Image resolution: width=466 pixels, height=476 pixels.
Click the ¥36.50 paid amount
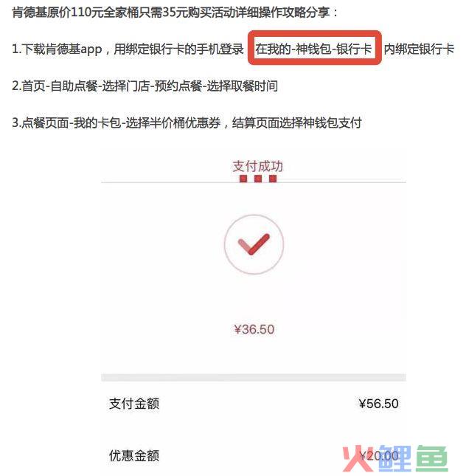pyautogui.click(x=254, y=329)
